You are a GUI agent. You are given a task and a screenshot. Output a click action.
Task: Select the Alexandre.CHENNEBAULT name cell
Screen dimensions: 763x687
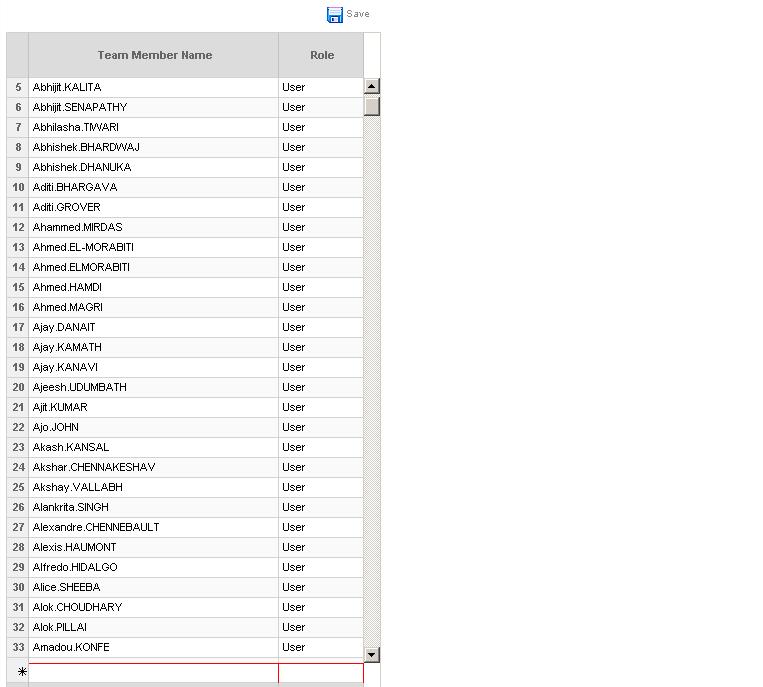pyautogui.click(x=153, y=527)
